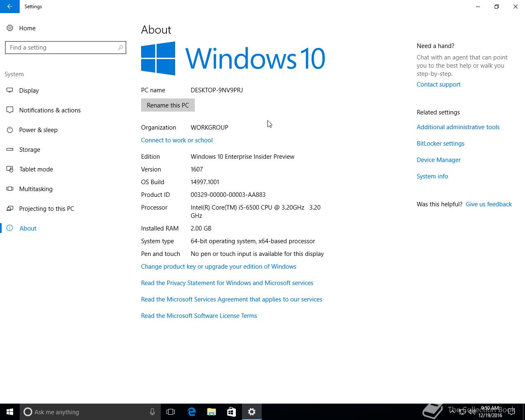Select OS Build value 14997.1001
This screenshot has height=420, width=525.
coord(205,182)
